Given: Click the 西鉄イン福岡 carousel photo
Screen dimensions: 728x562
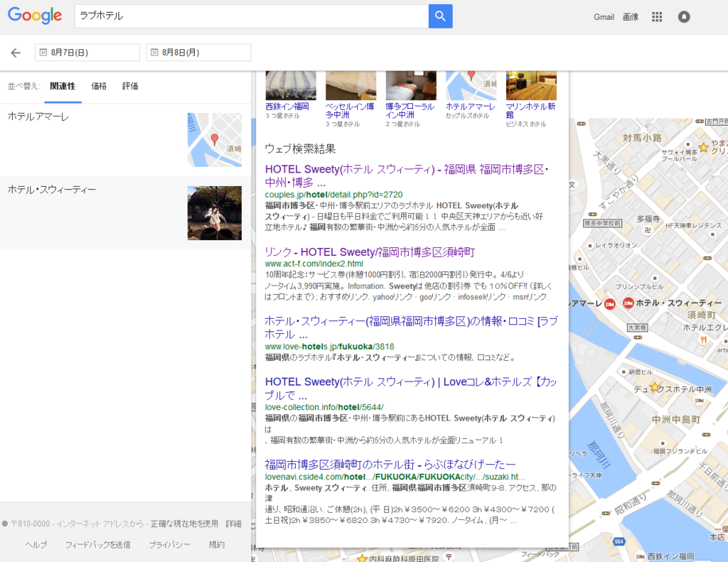Looking at the screenshot, I should [x=291, y=85].
